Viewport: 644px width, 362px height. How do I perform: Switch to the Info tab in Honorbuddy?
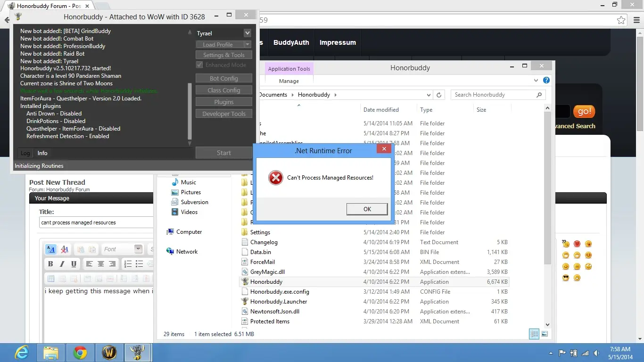pyautogui.click(x=42, y=153)
